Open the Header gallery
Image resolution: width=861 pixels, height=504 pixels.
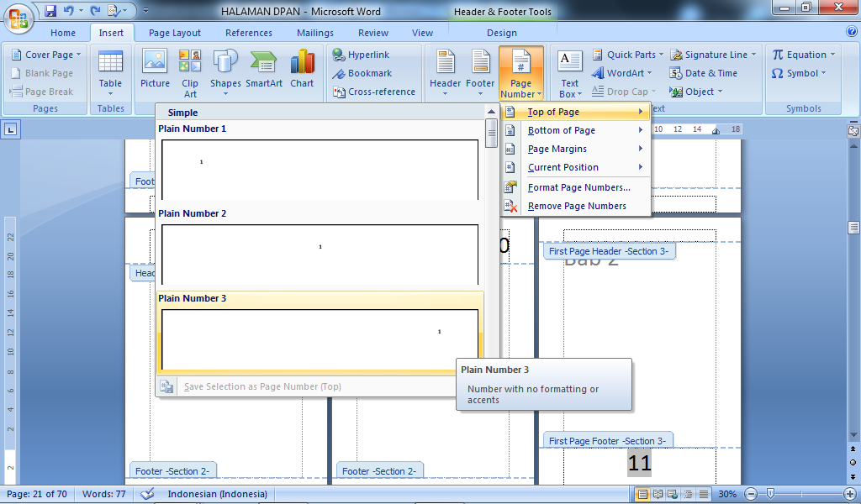(x=445, y=73)
